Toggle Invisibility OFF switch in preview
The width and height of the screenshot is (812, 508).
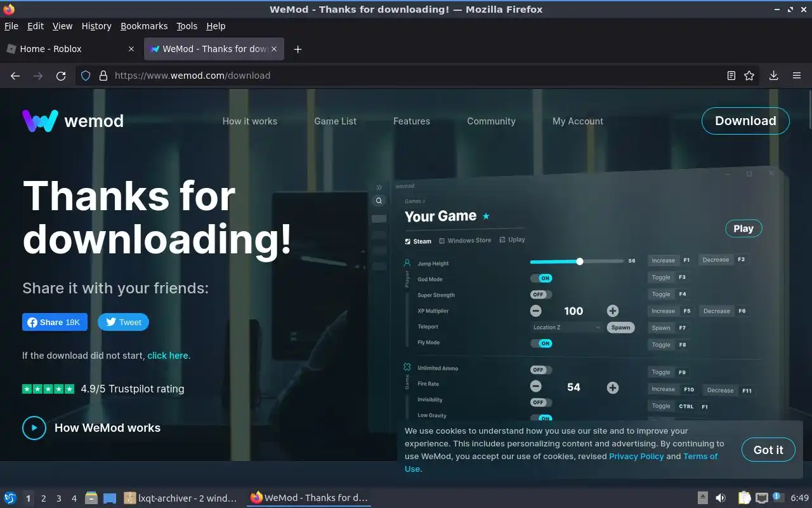click(541, 402)
